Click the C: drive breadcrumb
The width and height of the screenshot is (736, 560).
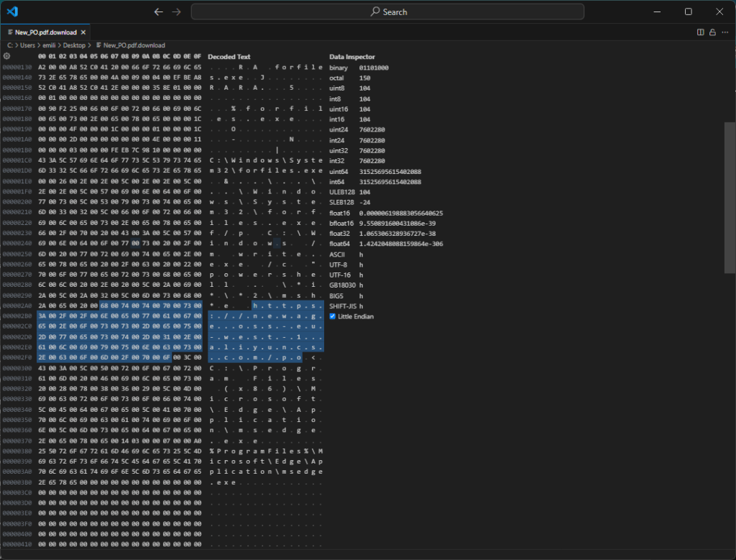click(x=10, y=45)
